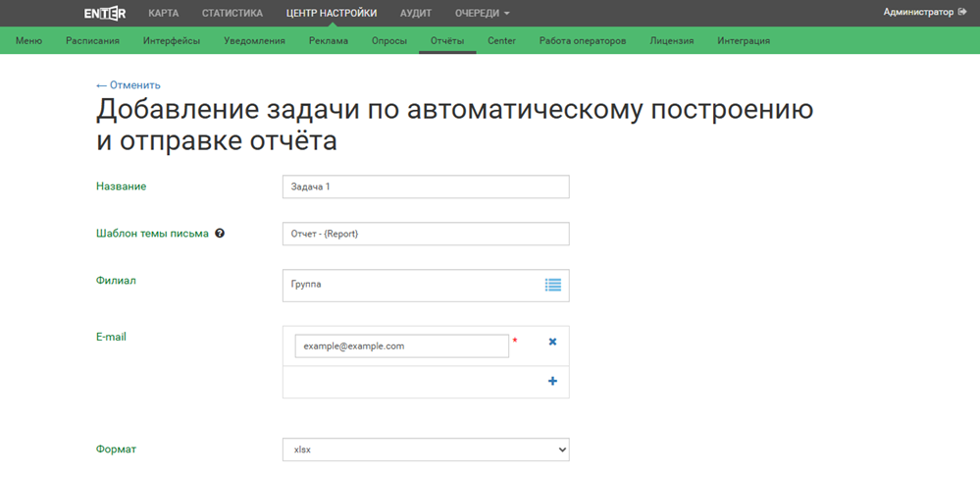Click the Администратор user link
Screen dimensions: 980x477
tap(917, 13)
